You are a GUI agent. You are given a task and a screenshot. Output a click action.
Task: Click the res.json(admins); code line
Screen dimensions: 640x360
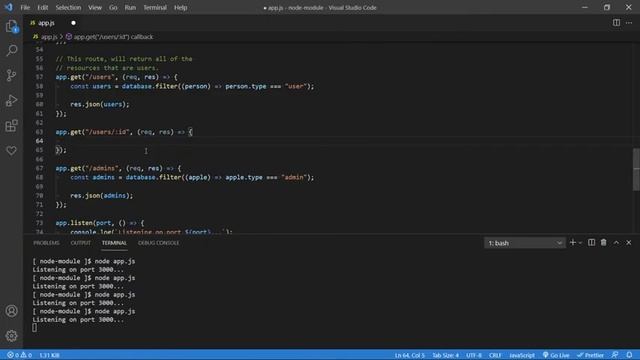(102, 196)
